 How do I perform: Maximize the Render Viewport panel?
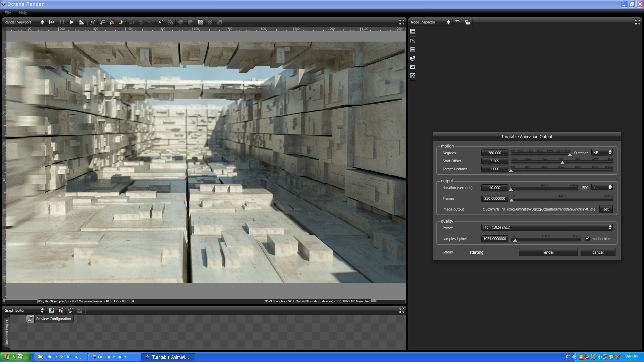coord(401,22)
